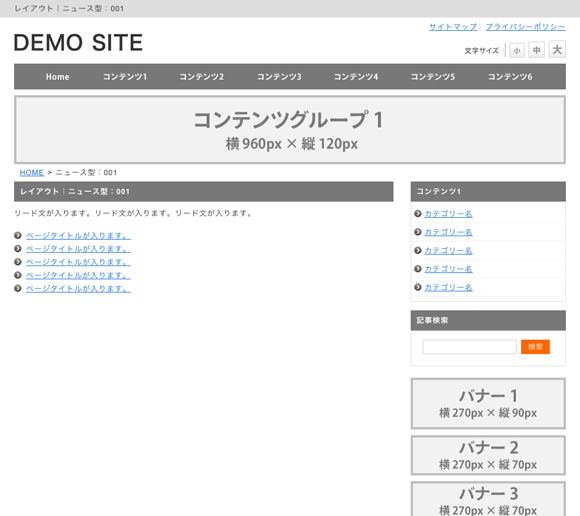Go to コンテンツ6 in the navigation bar

[x=510, y=77]
